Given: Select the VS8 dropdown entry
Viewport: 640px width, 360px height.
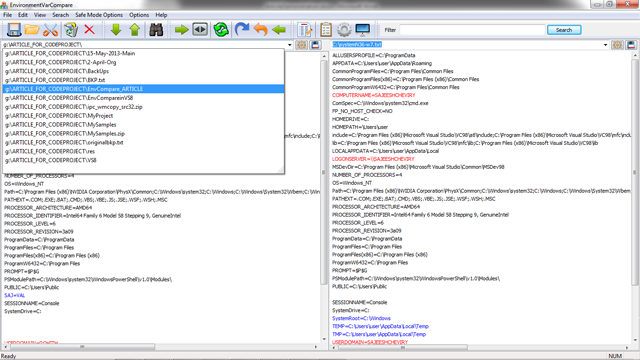Looking at the screenshot, I should (x=143, y=160).
